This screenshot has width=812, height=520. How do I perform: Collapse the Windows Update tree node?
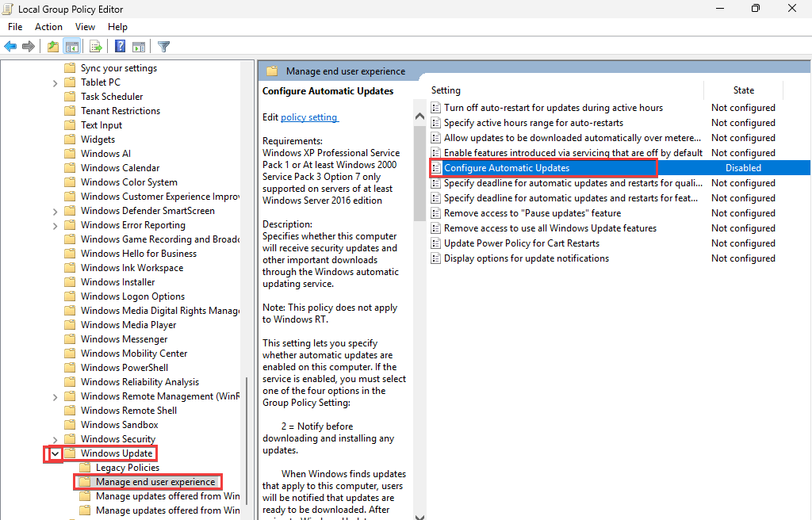pos(55,453)
